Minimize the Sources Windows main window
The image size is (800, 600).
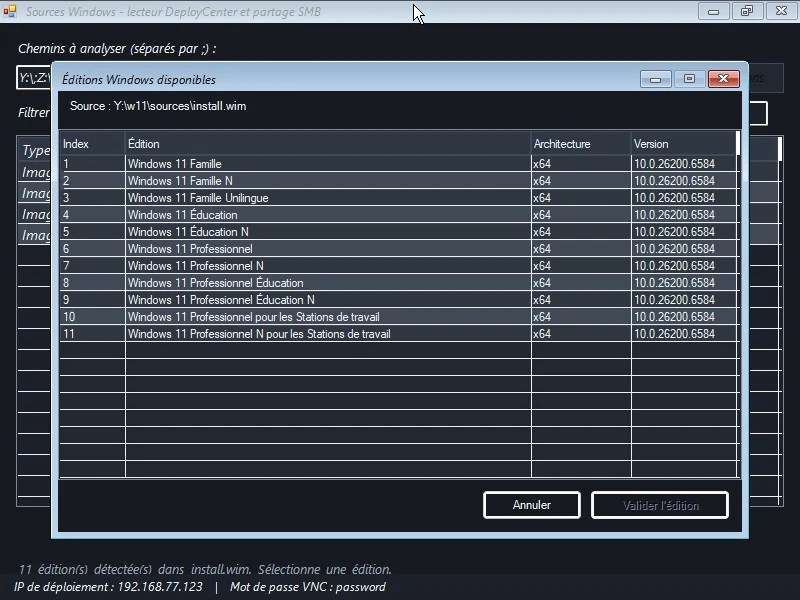[x=713, y=11]
